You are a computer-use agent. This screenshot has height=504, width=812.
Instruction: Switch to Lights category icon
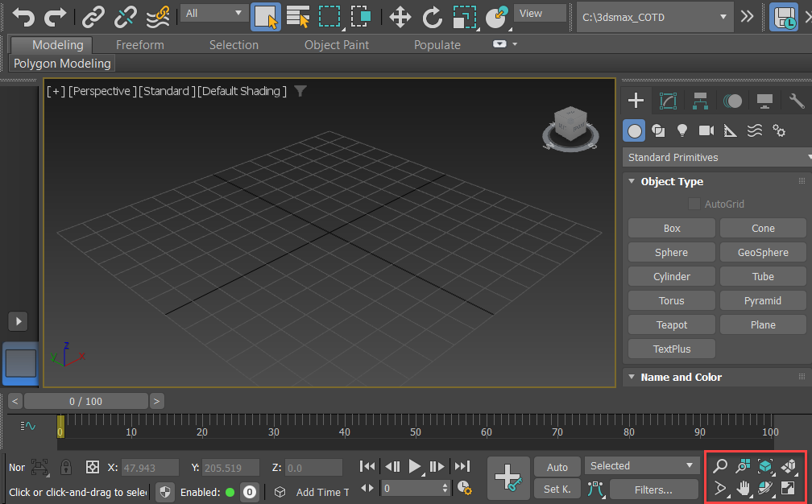point(682,130)
